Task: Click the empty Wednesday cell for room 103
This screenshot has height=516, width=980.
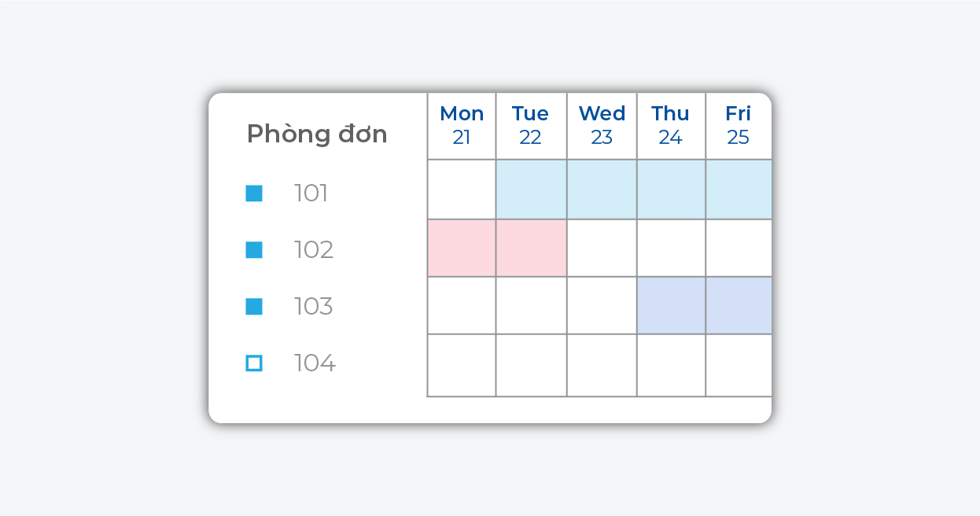Action: (x=602, y=305)
